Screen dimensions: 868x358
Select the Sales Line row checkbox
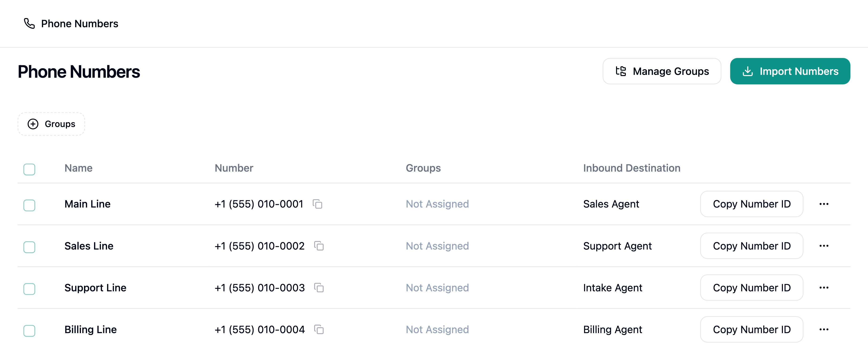coord(29,247)
